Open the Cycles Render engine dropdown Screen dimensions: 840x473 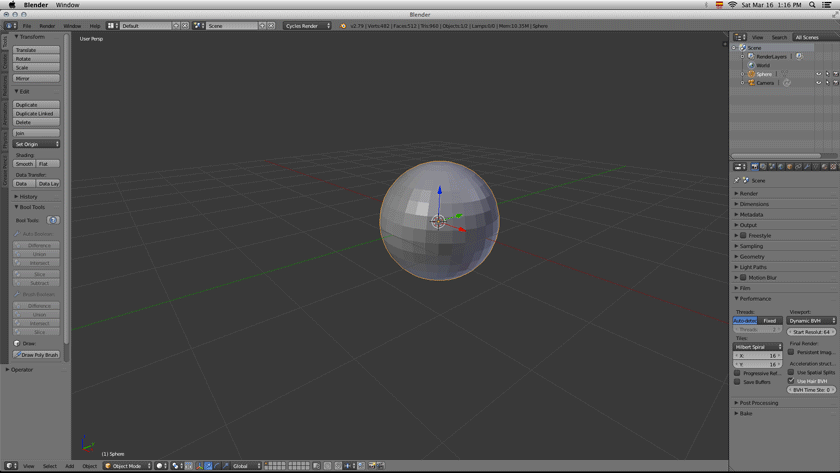click(307, 26)
